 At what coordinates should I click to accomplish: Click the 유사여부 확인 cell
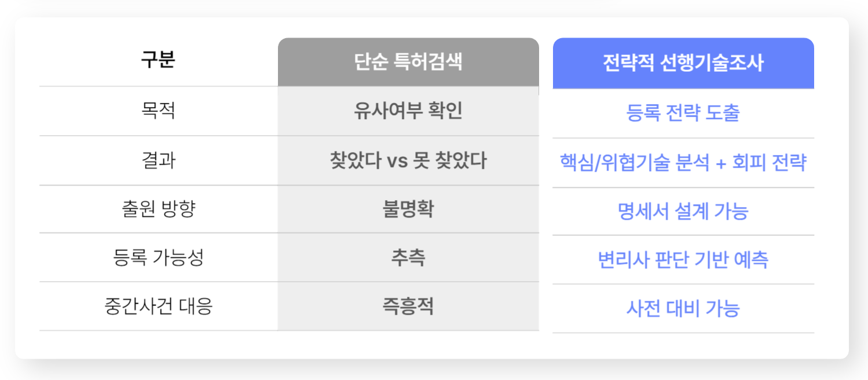(408, 110)
